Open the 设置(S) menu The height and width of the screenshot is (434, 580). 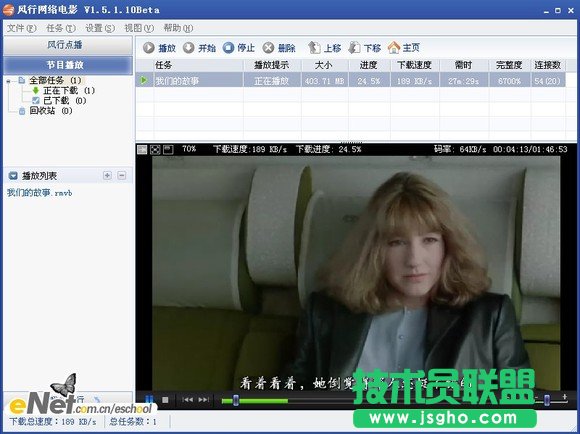click(x=100, y=28)
